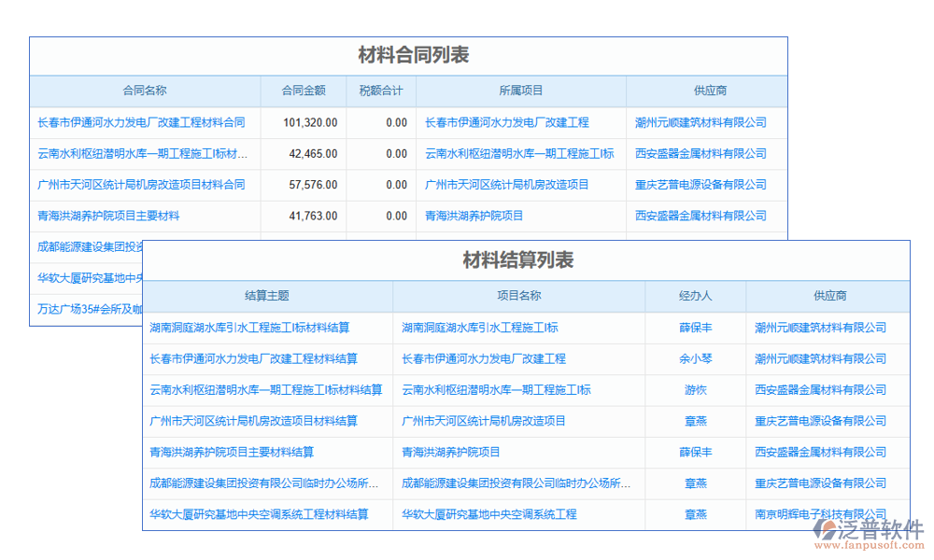Viewport: 934px width, 560px height.
Task: Open settlement 青海洪湖养护院项目主要材料结算
Action: point(232,452)
